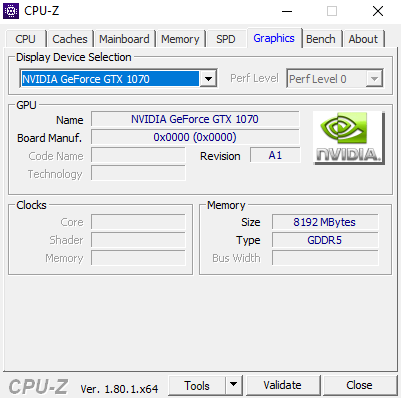
Task: Expand the Perf Level combo box
Action: tap(334, 79)
